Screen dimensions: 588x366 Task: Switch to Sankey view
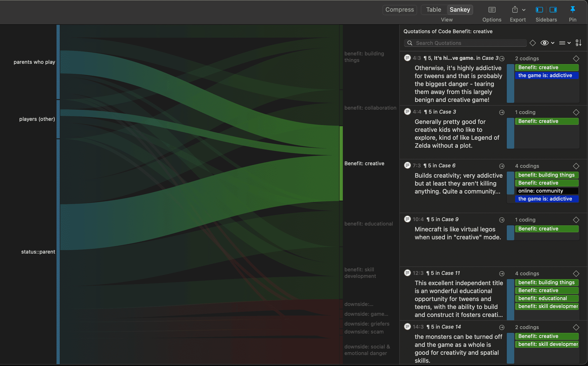coord(460,10)
